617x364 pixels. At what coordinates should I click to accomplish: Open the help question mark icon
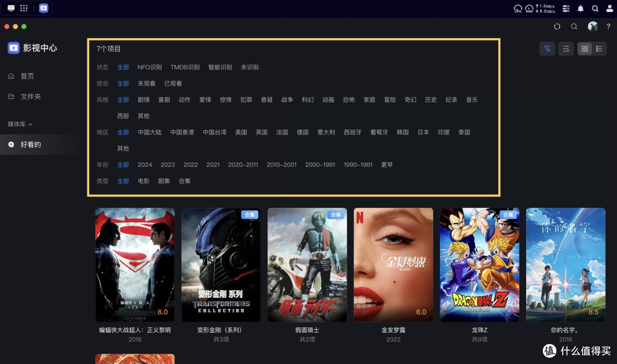[x=608, y=26]
